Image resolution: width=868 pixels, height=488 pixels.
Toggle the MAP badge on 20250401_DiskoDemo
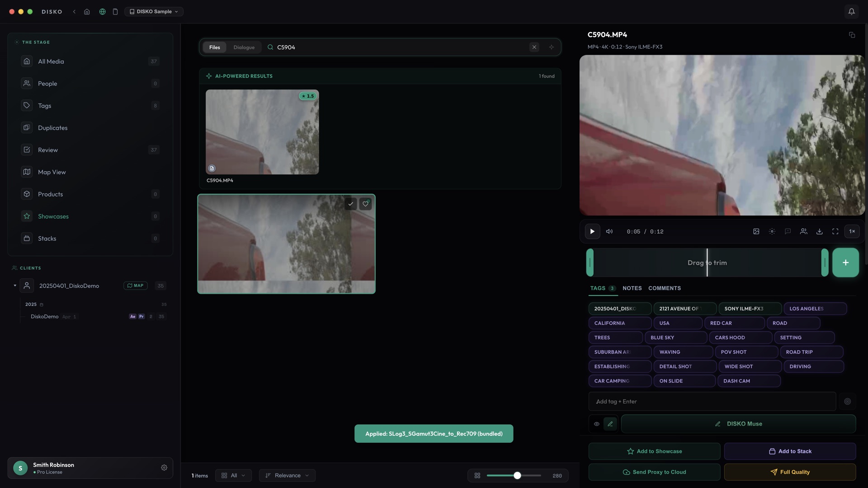click(135, 286)
